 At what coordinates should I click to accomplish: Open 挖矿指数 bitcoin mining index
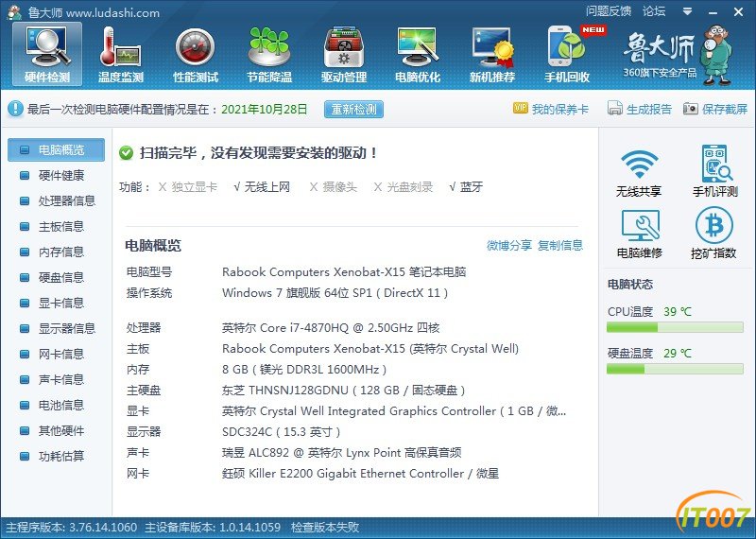tap(713, 234)
